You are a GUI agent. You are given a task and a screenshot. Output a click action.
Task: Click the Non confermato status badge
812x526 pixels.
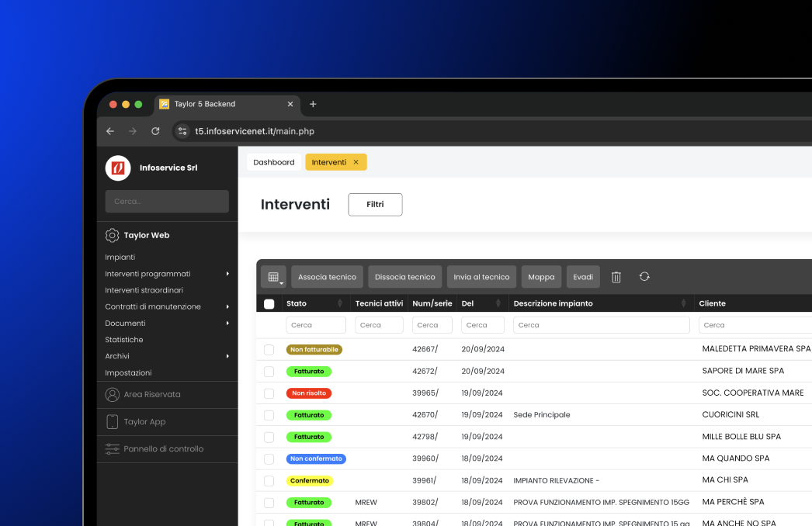point(317,459)
